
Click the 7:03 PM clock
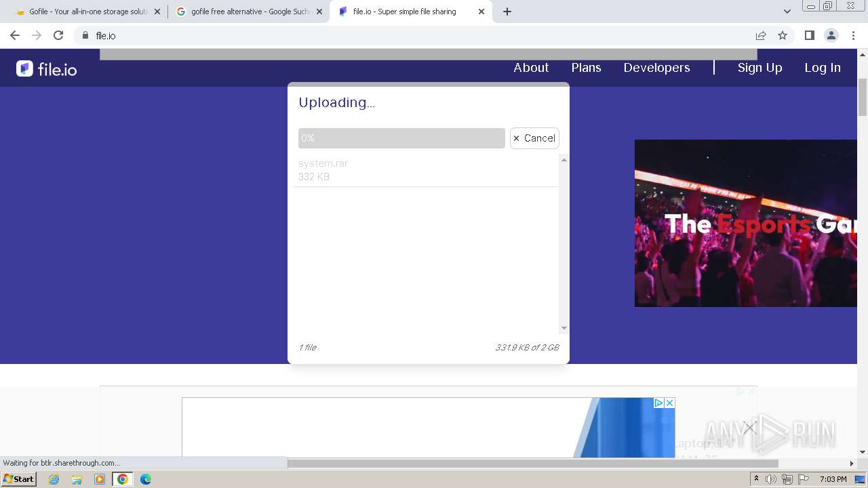pos(833,479)
